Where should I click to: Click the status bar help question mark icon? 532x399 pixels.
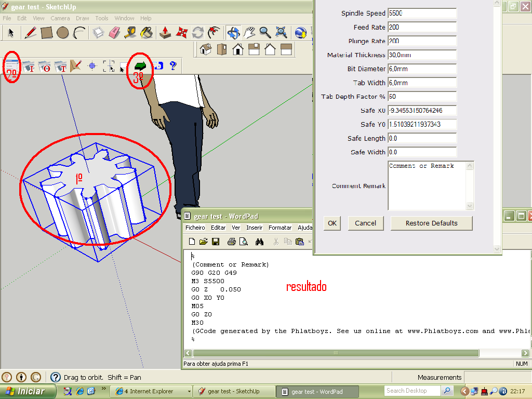point(55,377)
